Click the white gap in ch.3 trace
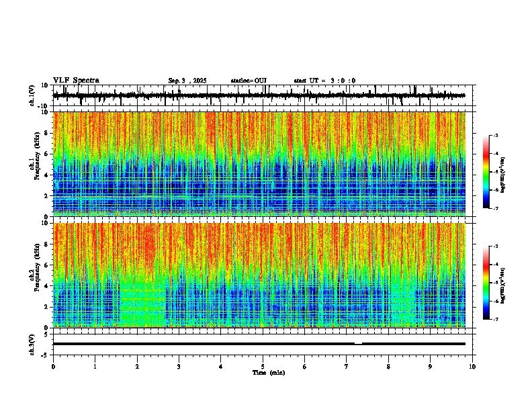 point(358,344)
